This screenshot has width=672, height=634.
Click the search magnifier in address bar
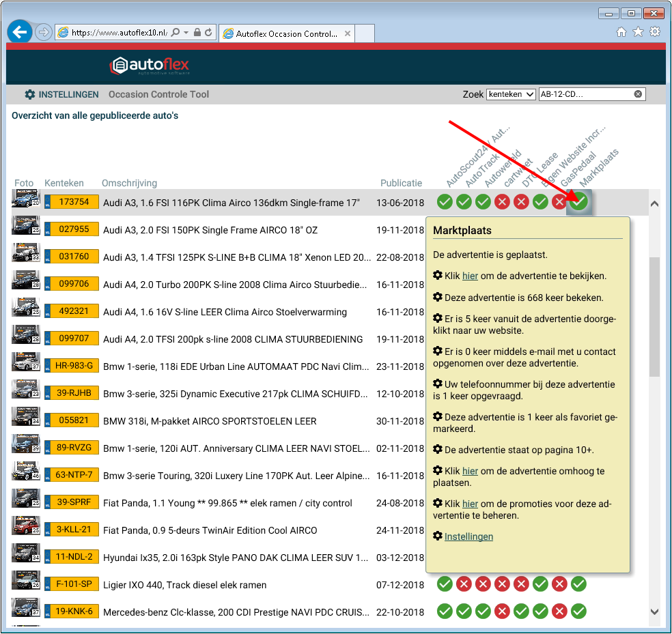coord(176,33)
